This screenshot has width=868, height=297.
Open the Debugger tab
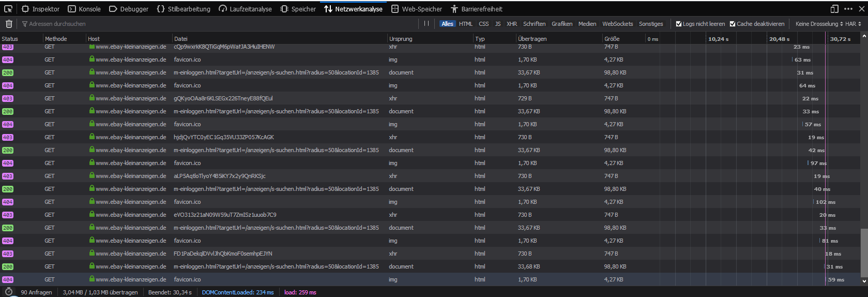(128, 9)
